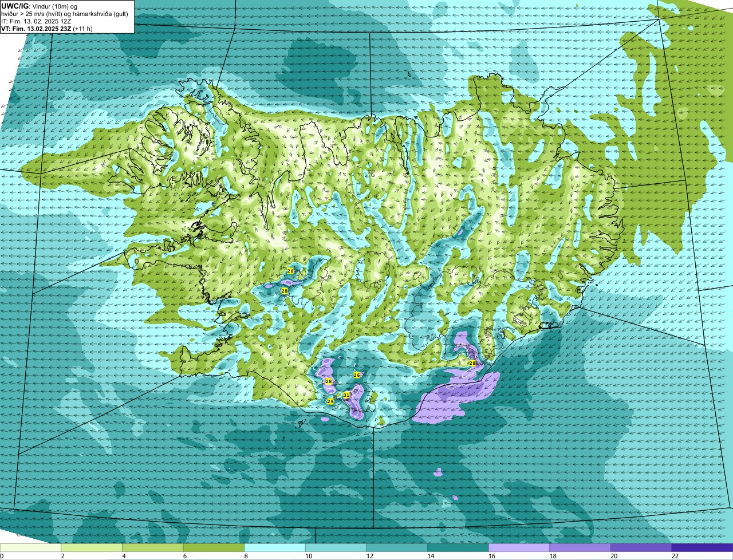Click the teal 12–14 m/s legend swatch
Viewport: 733px width, 560px height.
[397, 547]
